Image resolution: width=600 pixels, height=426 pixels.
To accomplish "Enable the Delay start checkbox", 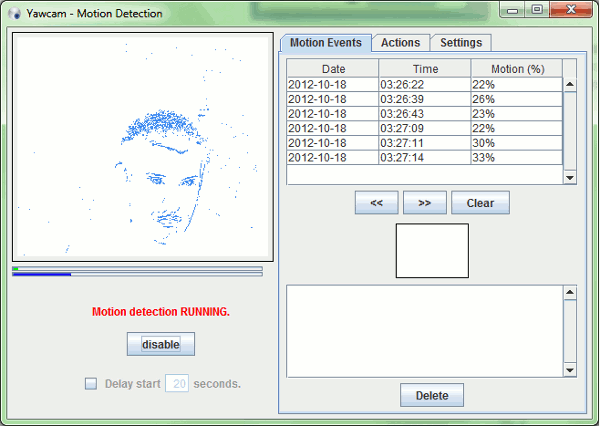I will click(x=91, y=383).
